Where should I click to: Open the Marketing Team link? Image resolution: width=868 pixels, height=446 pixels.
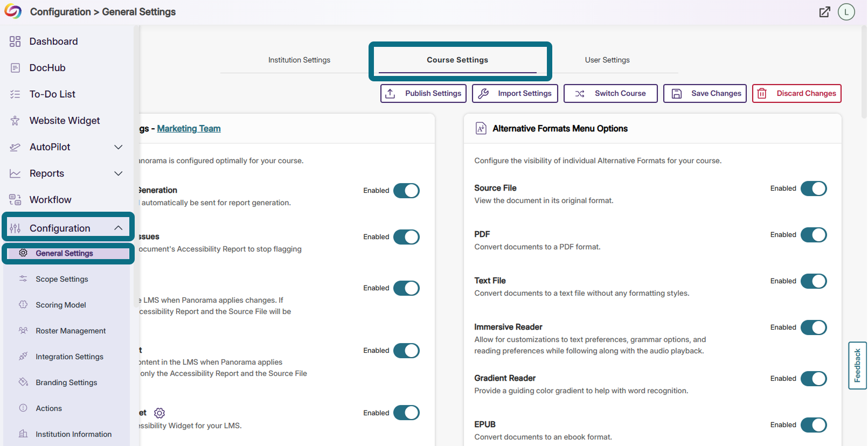pos(189,128)
